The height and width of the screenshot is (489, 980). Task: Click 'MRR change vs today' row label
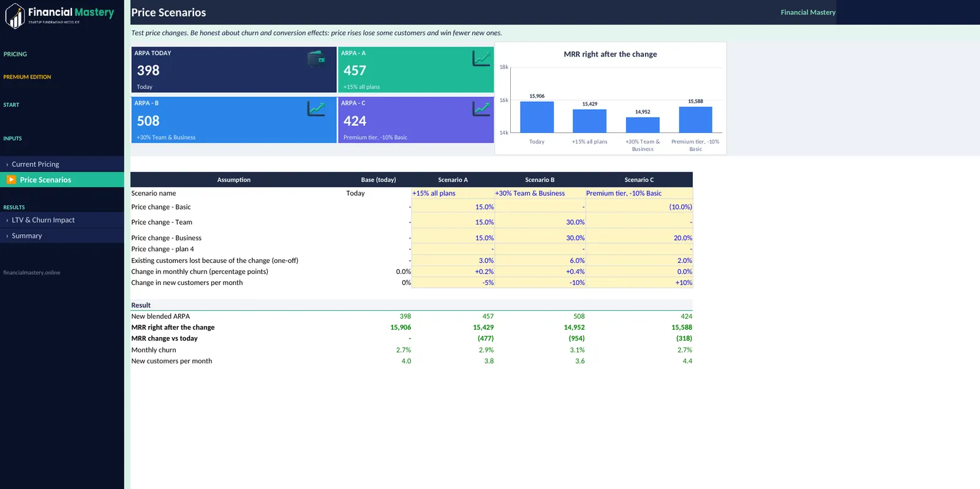point(164,338)
